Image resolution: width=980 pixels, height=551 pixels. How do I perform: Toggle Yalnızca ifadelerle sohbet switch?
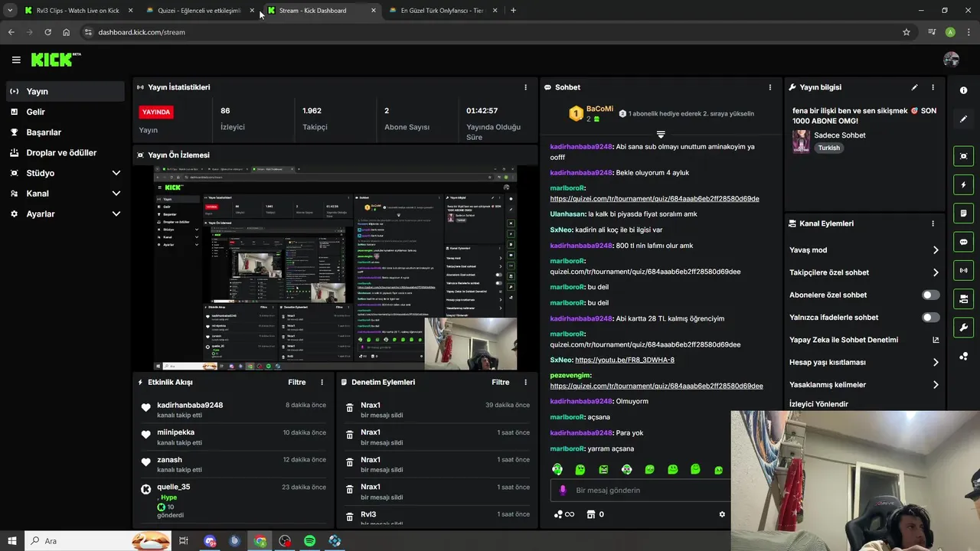[x=931, y=317]
